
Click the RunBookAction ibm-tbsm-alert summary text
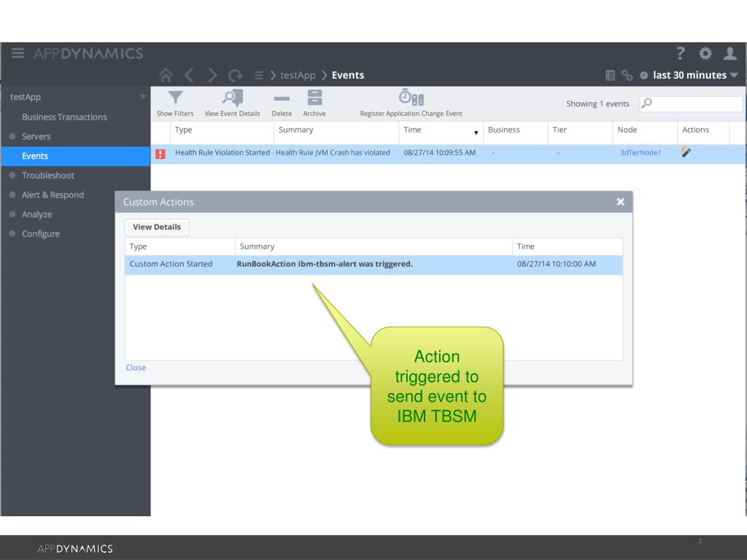(x=325, y=264)
